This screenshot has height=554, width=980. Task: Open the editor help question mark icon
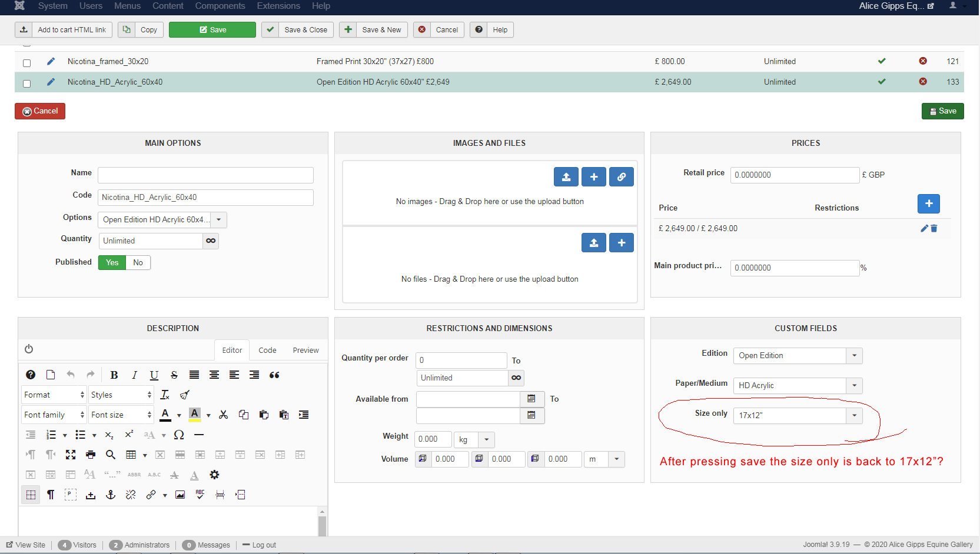31,375
